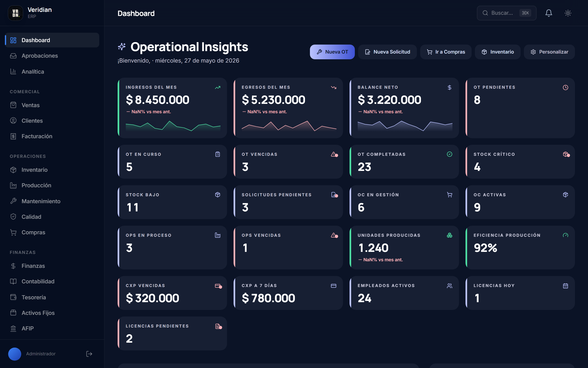Click the $ 3.220.000 balance value
The width and height of the screenshot is (588, 368).
[x=389, y=100]
